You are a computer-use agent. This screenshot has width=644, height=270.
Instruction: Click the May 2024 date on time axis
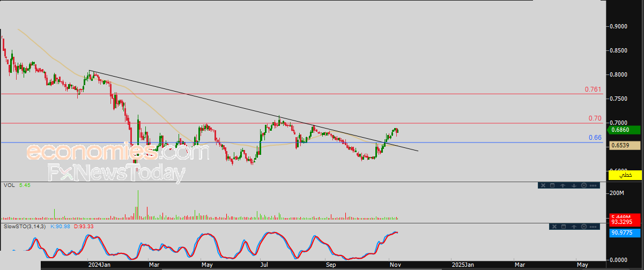208,265
